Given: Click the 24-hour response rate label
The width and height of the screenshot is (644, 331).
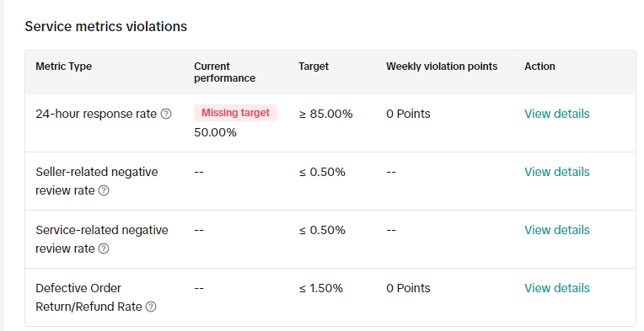Looking at the screenshot, I should (96, 114).
